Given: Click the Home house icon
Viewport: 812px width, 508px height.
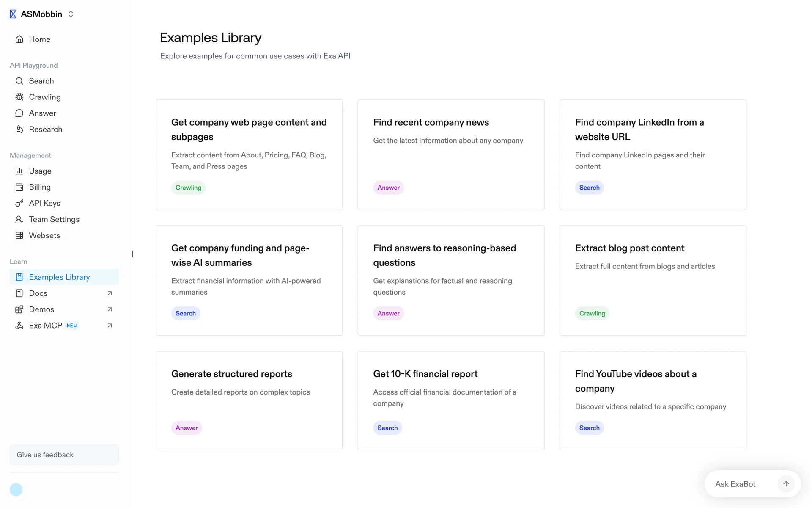Looking at the screenshot, I should tap(19, 39).
